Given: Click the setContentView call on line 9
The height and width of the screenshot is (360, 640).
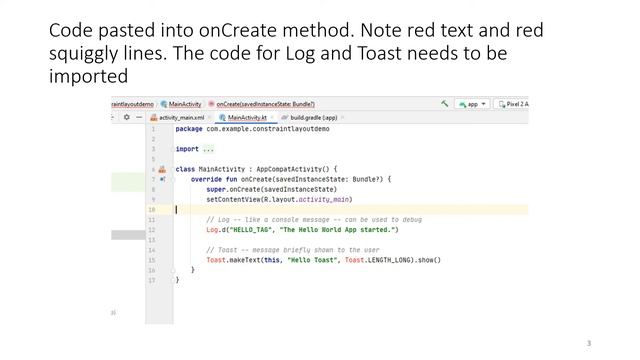Looking at the screenshot, I should (279, 200).
